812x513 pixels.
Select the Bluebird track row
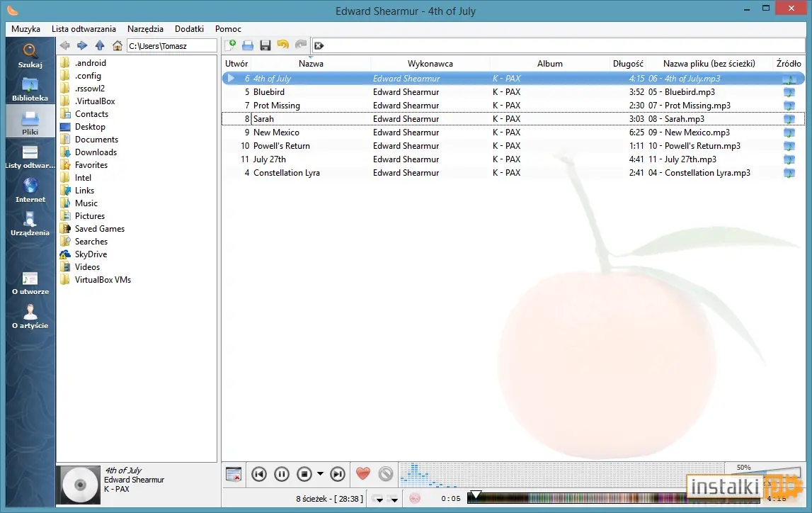tap(513, 91)
